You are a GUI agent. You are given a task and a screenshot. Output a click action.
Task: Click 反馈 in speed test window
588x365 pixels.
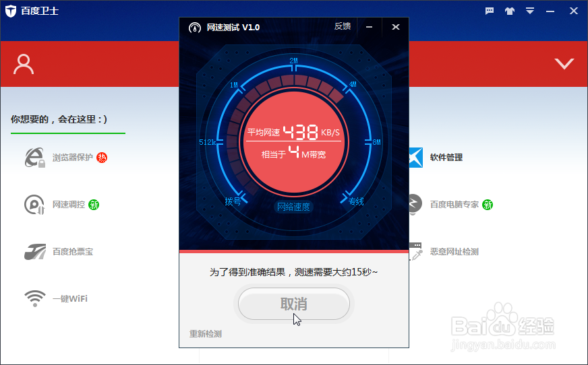pos(343,26)
